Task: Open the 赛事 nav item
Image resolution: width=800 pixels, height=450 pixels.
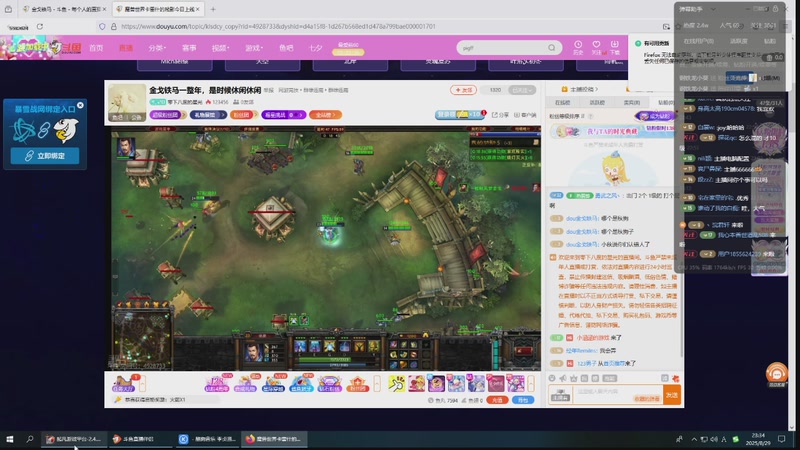Action: pyautogui.click(x=189, y=48)
